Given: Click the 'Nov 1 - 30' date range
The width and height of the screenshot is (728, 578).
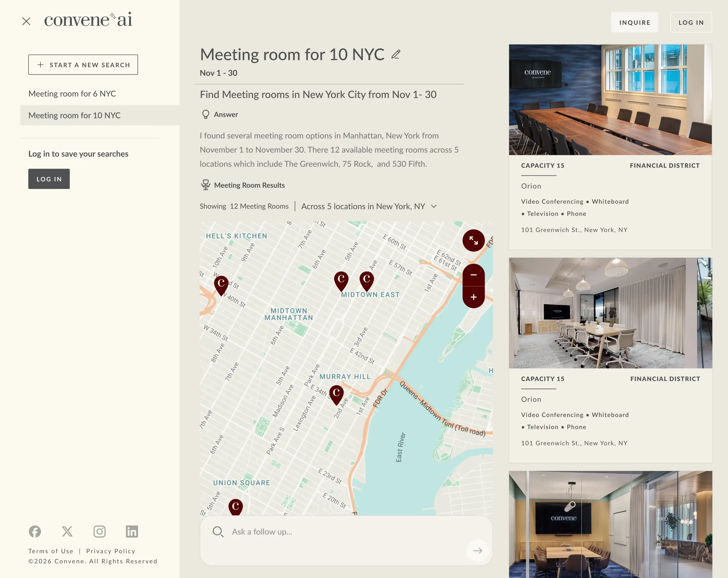Looking at the screenshot, I should click(x=218, y=73).
